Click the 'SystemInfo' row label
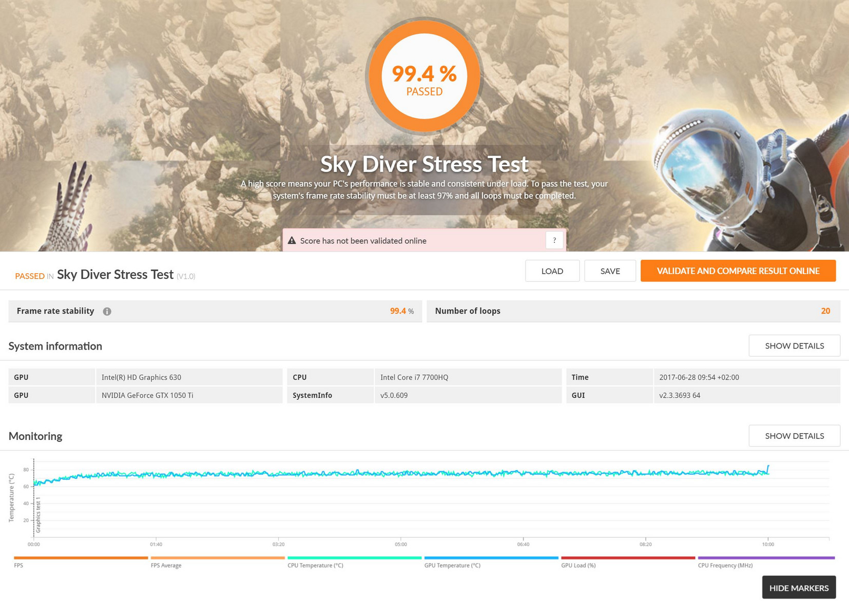Image resolution: width=849 pixels, height=616 pixels. (312, 395)
